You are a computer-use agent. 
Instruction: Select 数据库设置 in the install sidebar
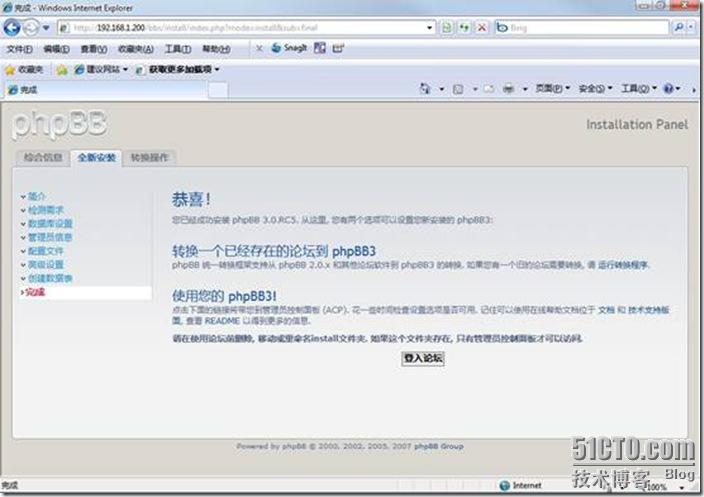click(50, 223)
